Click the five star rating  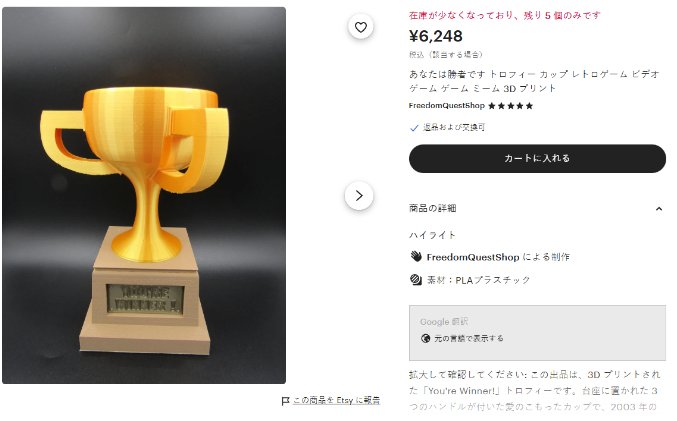point(510,106)
